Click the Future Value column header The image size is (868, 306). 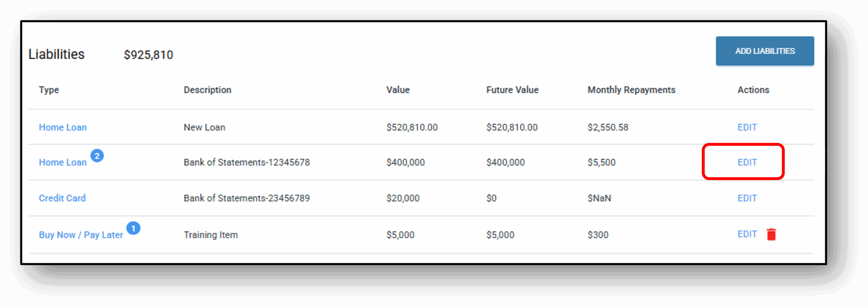pos(512,90)
